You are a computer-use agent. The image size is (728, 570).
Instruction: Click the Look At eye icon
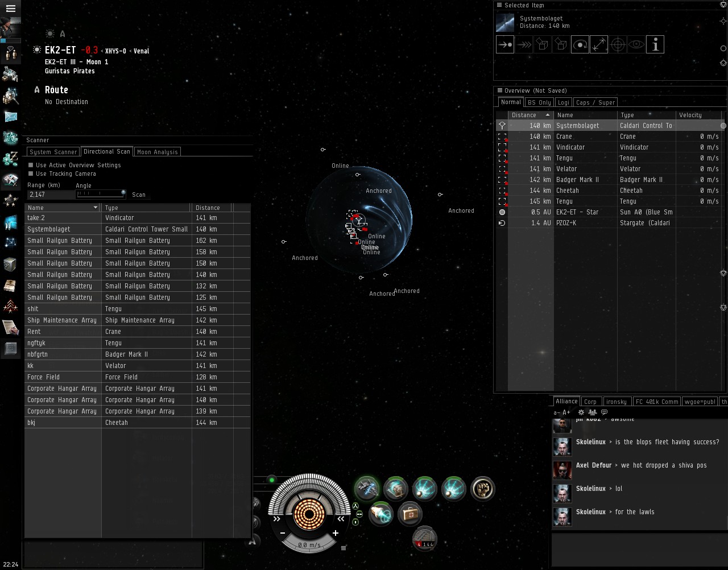tap(636, 44)
